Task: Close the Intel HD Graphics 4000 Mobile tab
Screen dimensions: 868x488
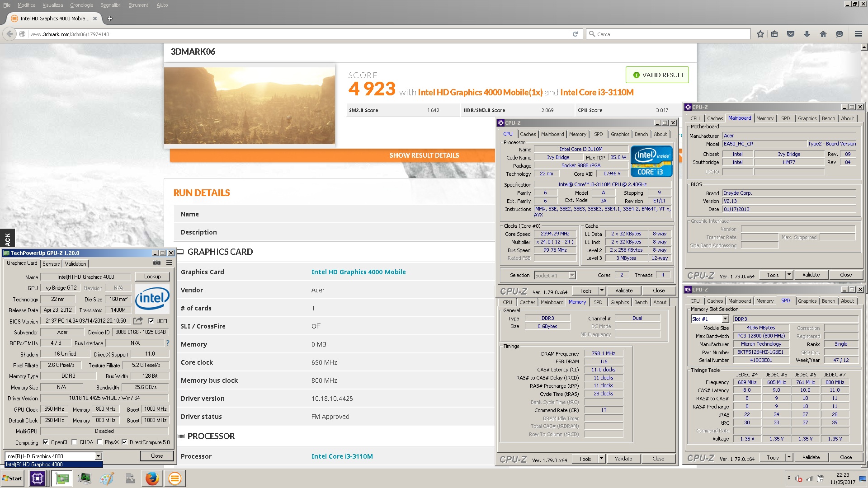Action: [x=95, y=19]
